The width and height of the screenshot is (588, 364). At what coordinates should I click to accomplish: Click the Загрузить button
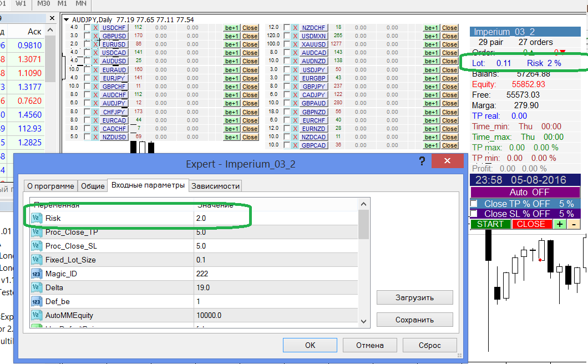[x=415, y=297]
